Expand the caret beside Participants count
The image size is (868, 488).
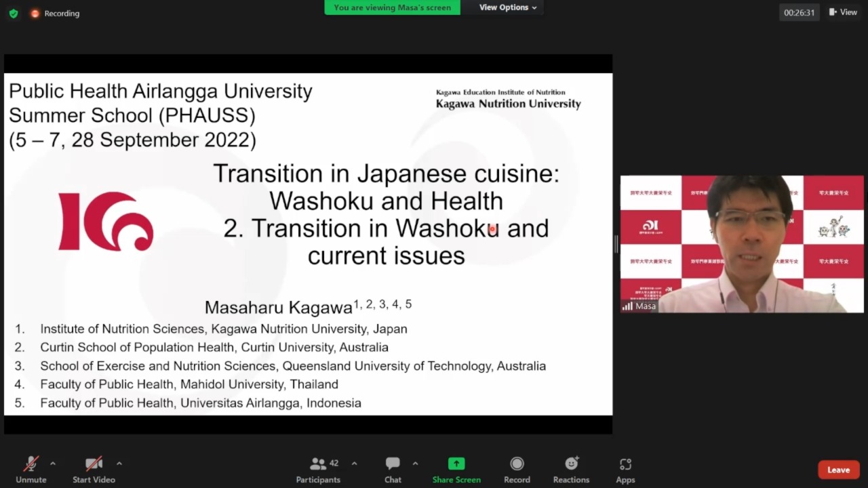click(x=354, y=464)
